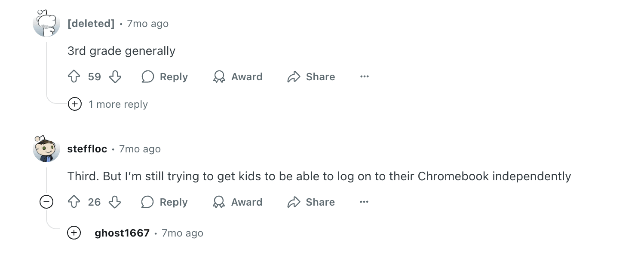This screenshot has width=644, height=261.
Task: Open ghost1667's user profile
Action: 122,233
